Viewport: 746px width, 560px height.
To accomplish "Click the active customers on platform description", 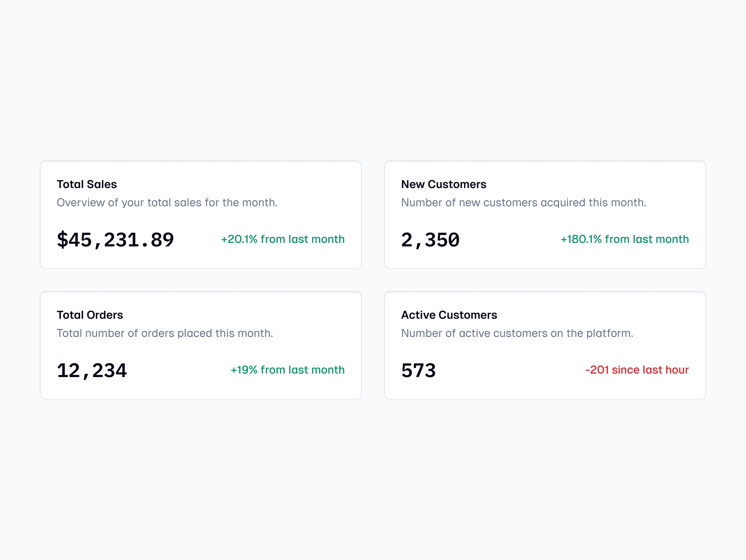I will click(x=517, y=333).
